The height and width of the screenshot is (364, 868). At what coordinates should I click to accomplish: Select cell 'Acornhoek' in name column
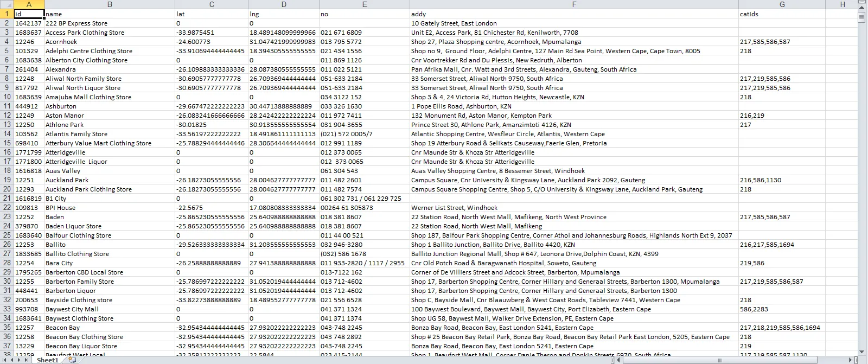click(x=110, y=42)
